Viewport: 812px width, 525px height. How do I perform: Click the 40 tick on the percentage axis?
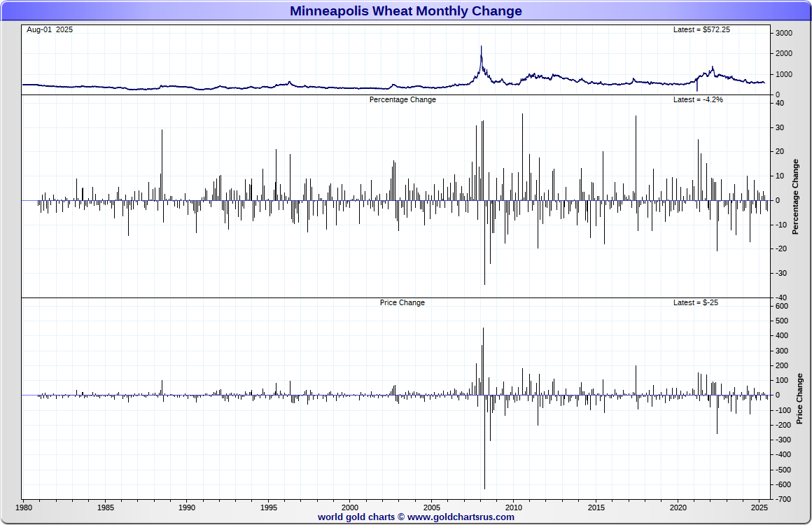[780, 103]
